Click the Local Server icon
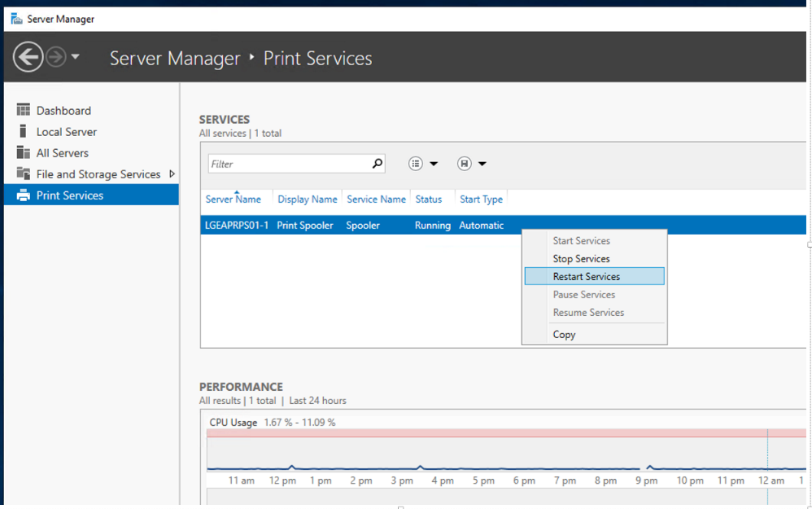Viewport: 812px width, 509px height. click(x=23, y=131)
